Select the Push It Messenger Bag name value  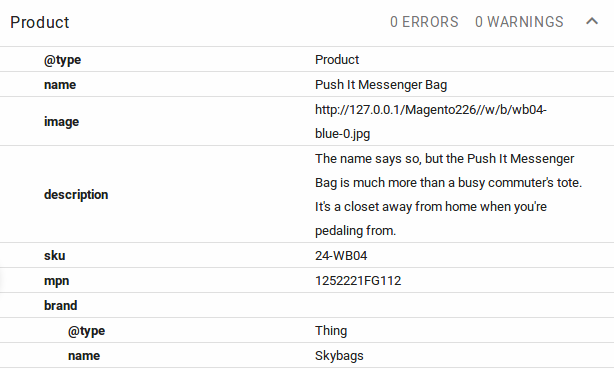pos(381,85)
